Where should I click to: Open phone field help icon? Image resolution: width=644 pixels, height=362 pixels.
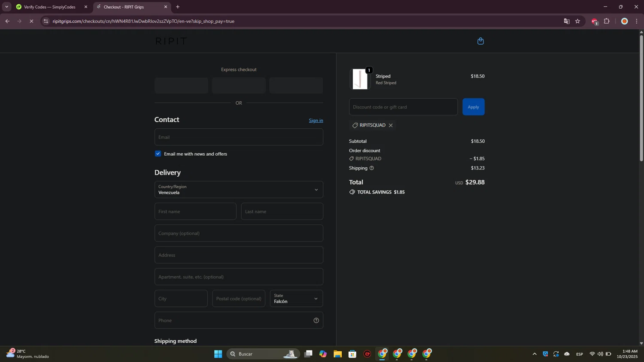pyautogui.click(x=316, y=320)
